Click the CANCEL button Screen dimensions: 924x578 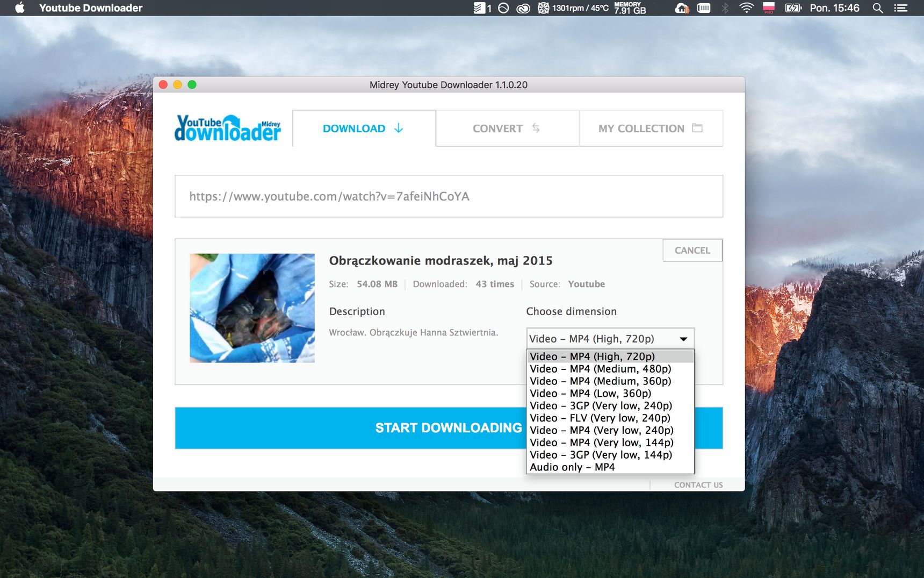coord(692,250)
